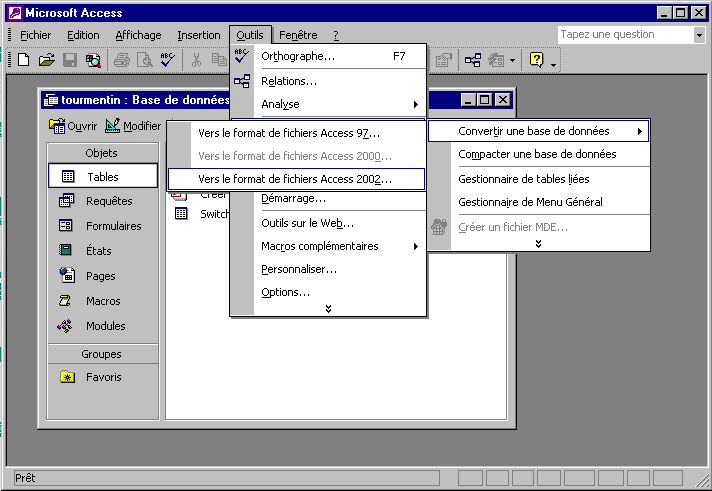
Task: Click the Relations icon in Outils menu
Action: 242,81
